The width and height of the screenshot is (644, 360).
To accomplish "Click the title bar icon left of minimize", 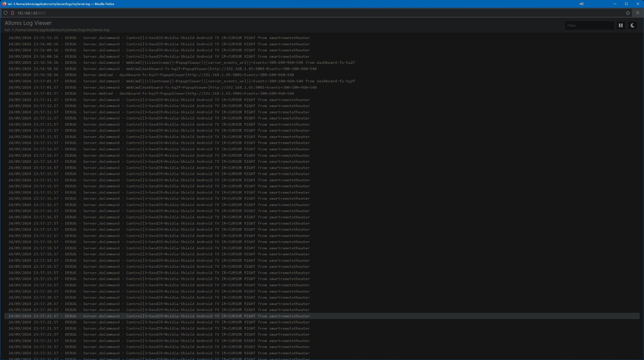I will pyautogui.click(x=581, y=4).
